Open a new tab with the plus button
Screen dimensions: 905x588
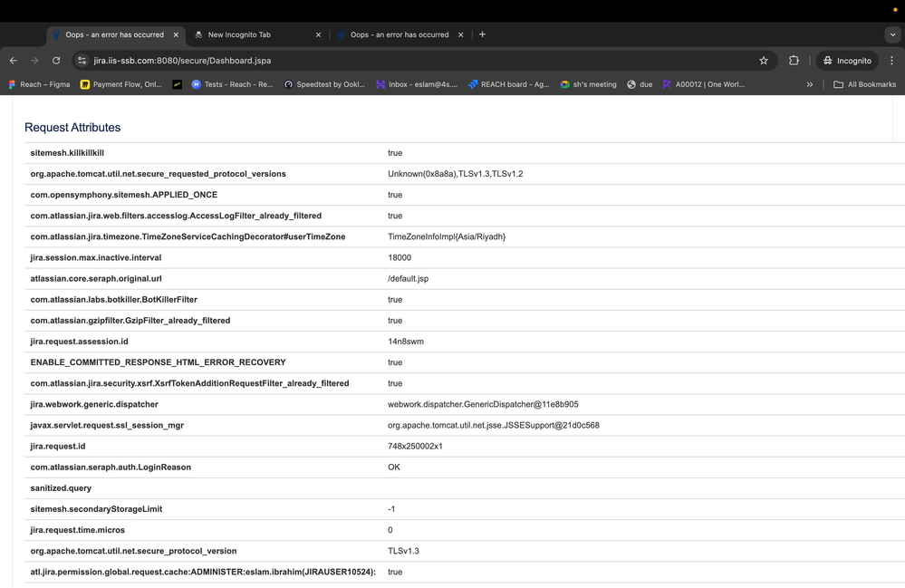pos(482,34)
